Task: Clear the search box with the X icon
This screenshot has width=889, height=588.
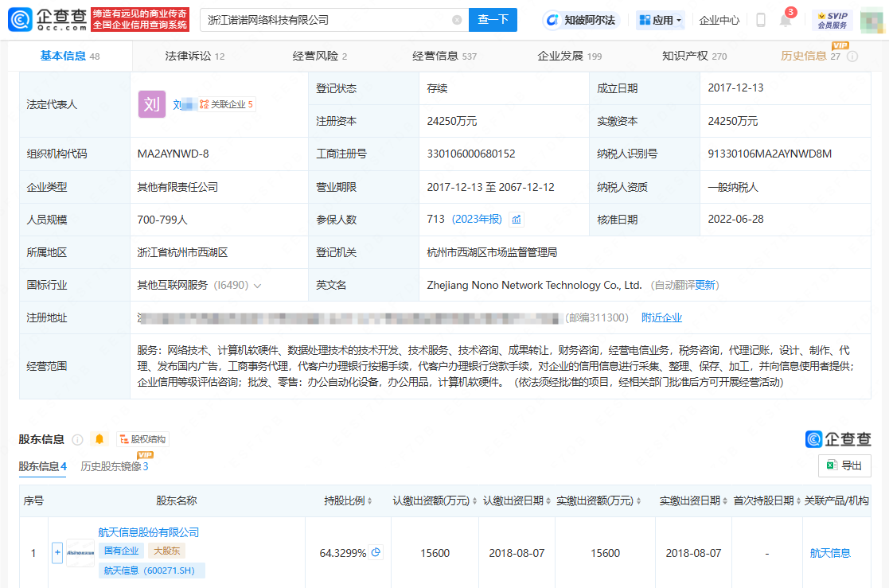Action: 457,20
